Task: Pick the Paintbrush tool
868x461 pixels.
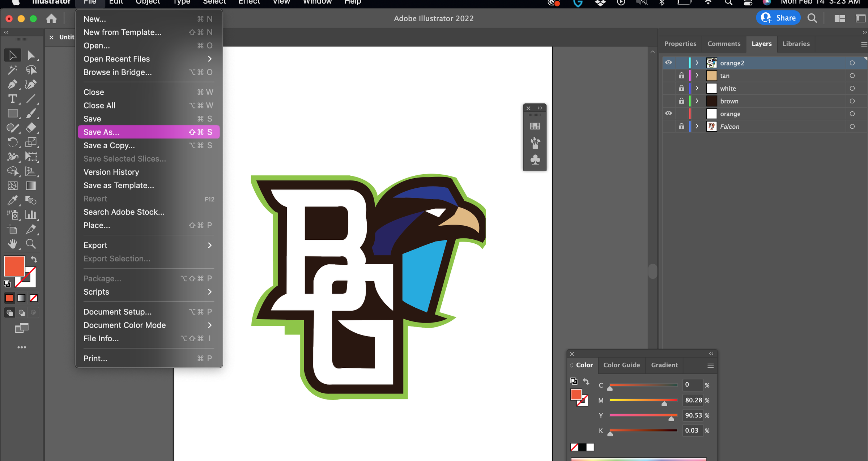Action: pos(31,113)
